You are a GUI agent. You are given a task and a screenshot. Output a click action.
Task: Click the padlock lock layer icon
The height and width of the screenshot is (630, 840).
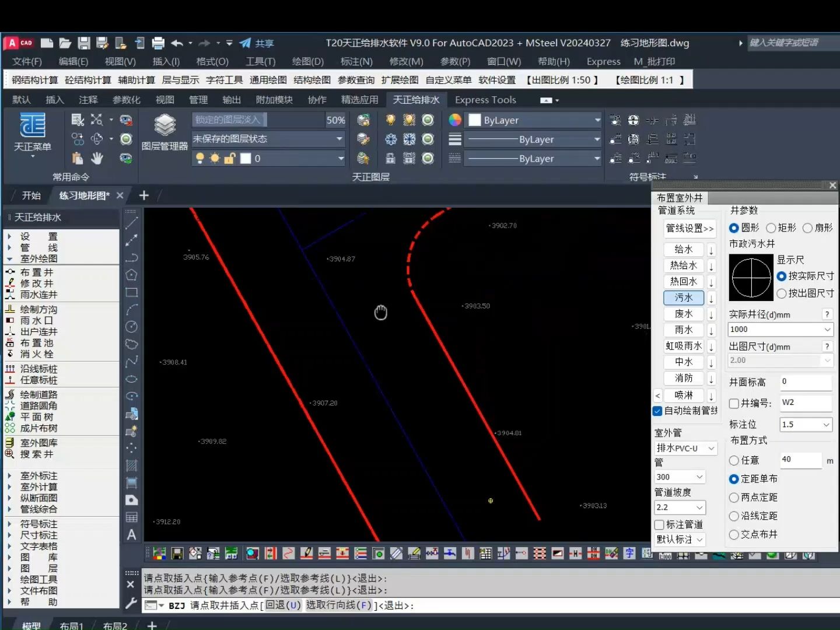(391, 158)
